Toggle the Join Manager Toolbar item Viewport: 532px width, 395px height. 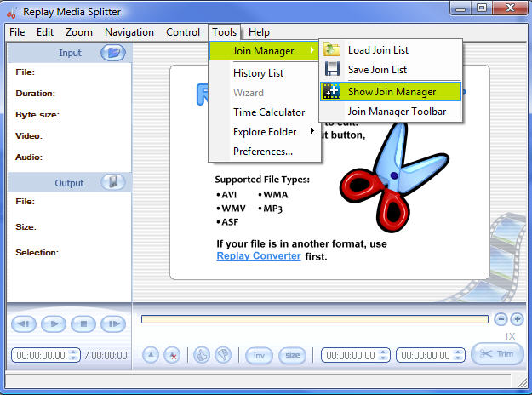click(391, 112)
